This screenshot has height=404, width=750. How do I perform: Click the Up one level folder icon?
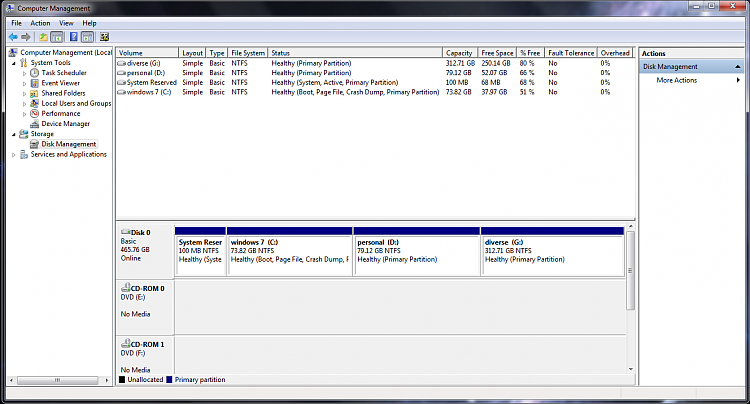44,37
